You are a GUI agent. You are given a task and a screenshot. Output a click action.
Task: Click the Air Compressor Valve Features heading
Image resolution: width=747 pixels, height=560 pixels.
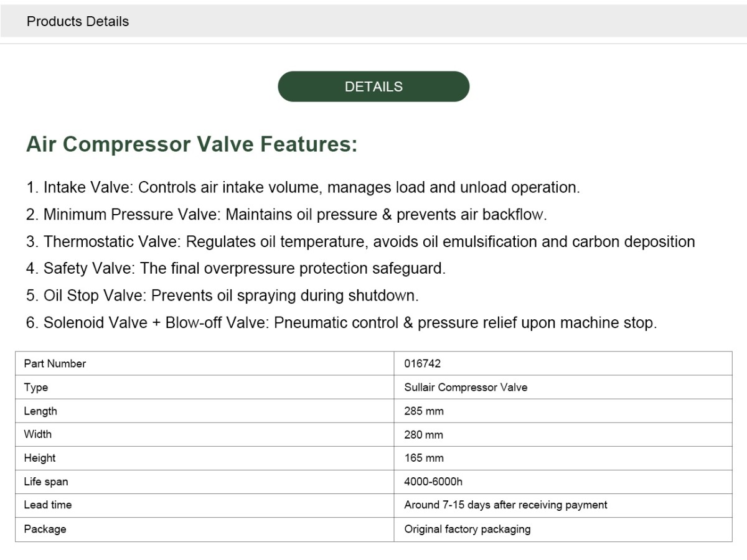pos(192,144)
